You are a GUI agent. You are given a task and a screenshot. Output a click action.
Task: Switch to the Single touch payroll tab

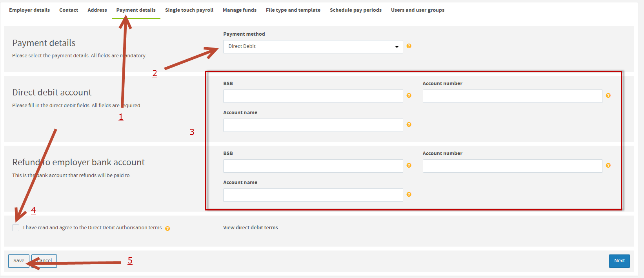[189, 10]
